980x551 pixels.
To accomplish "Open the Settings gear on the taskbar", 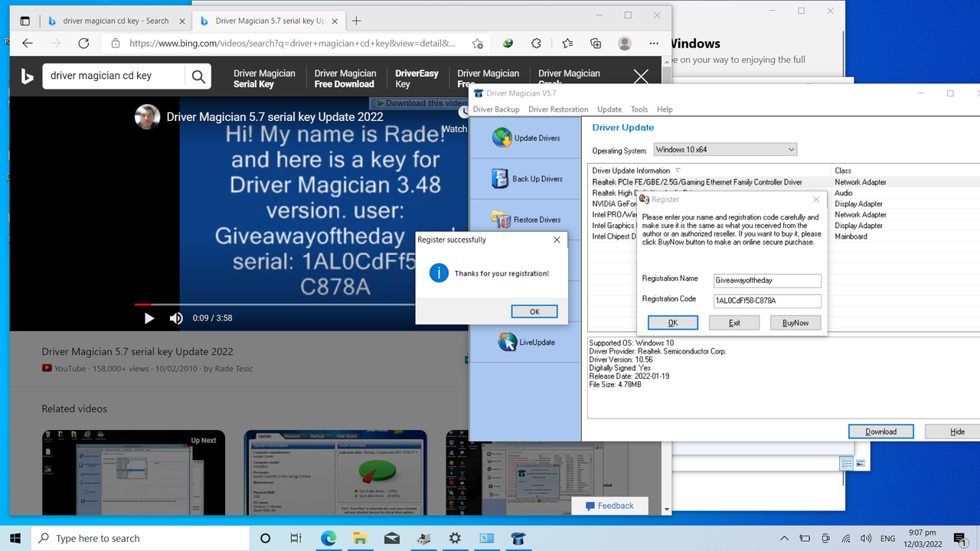I will pos(455,538).
